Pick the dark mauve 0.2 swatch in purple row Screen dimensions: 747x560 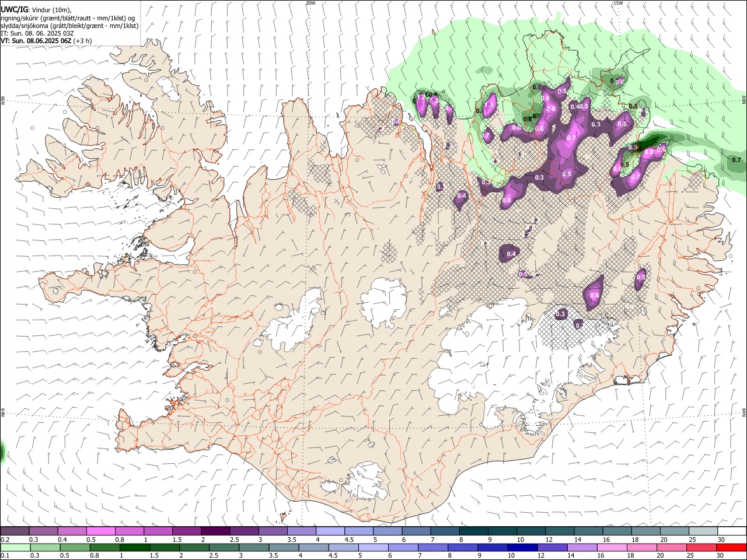pyautogui.click(x=15, y=531)
